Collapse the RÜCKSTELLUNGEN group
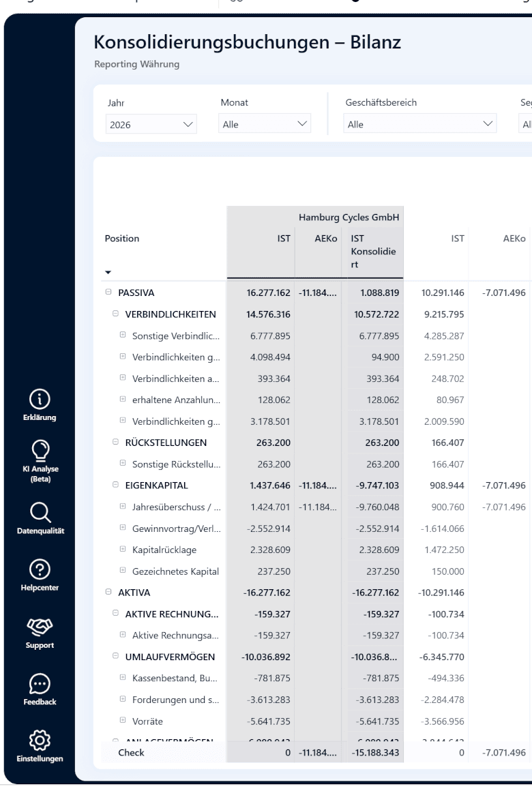532x791 pixels. tap(115, 442)
